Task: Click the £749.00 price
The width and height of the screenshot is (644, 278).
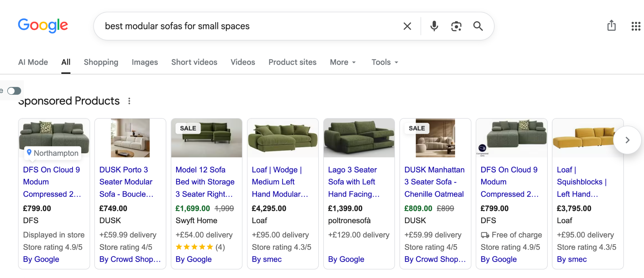Action: pyautogui.click(x=113, y=208)
